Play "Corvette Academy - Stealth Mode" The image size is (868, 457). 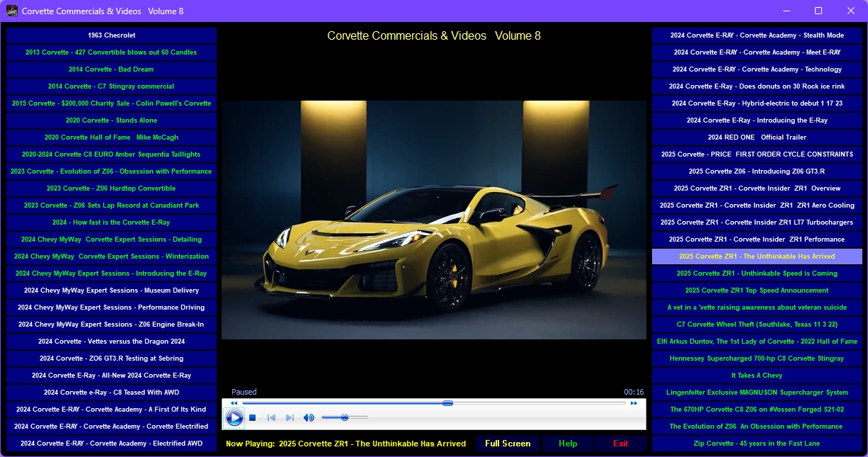pyautogui.click(x=757, y=35)
